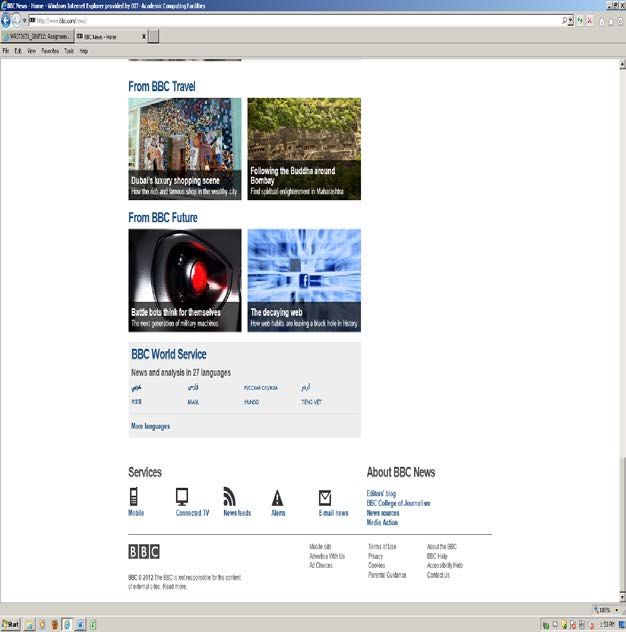
Task: Open the zoom level dropdown at 100%
Action: point(617,610)
